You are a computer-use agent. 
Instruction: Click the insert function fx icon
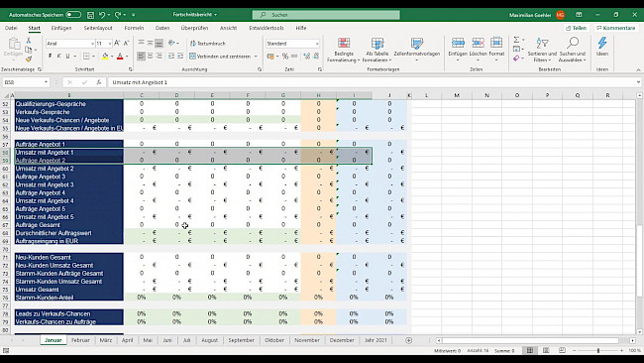(x=99, y=82)
